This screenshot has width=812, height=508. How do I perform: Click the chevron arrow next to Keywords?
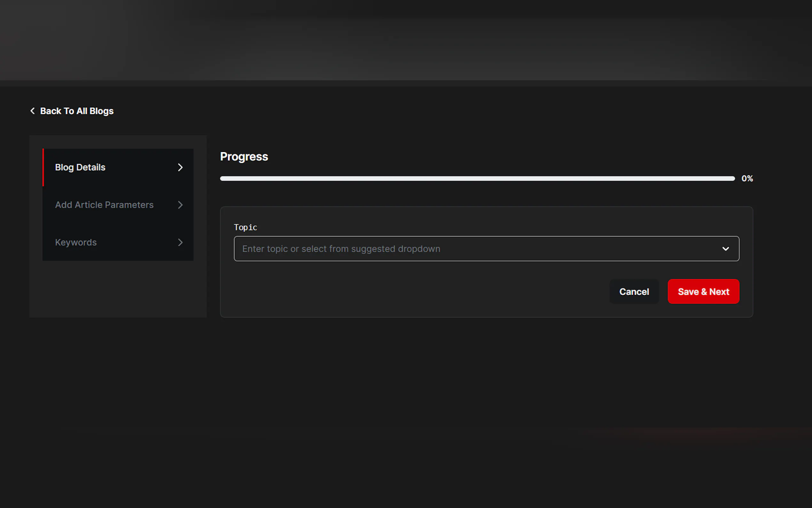click(180, 242)
